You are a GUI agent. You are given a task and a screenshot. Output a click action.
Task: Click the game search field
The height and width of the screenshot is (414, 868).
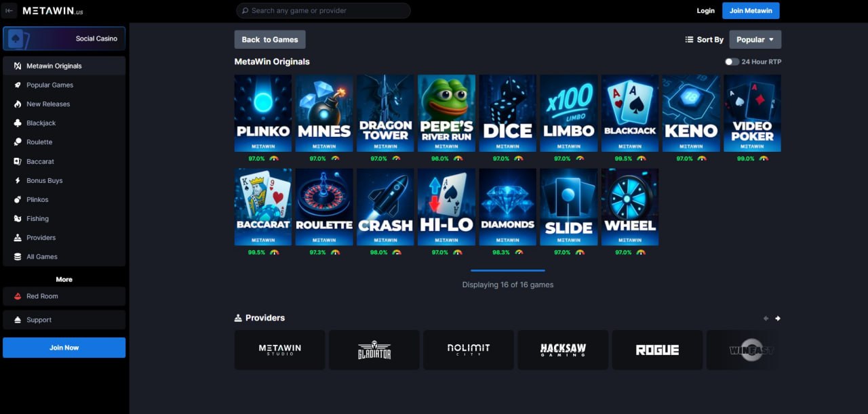click(x=323, y=11)
